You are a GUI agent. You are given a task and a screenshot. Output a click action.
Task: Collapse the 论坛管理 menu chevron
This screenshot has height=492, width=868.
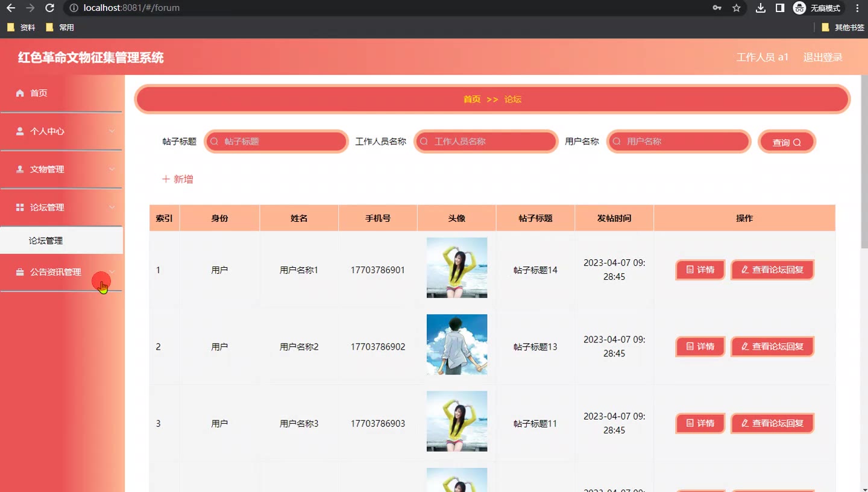(x=112, y=207)
